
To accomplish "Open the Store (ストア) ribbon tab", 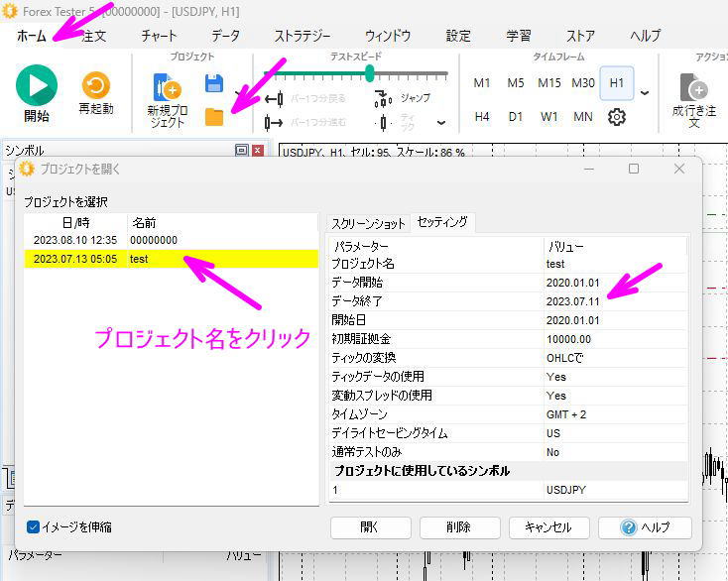I will 580,36.
